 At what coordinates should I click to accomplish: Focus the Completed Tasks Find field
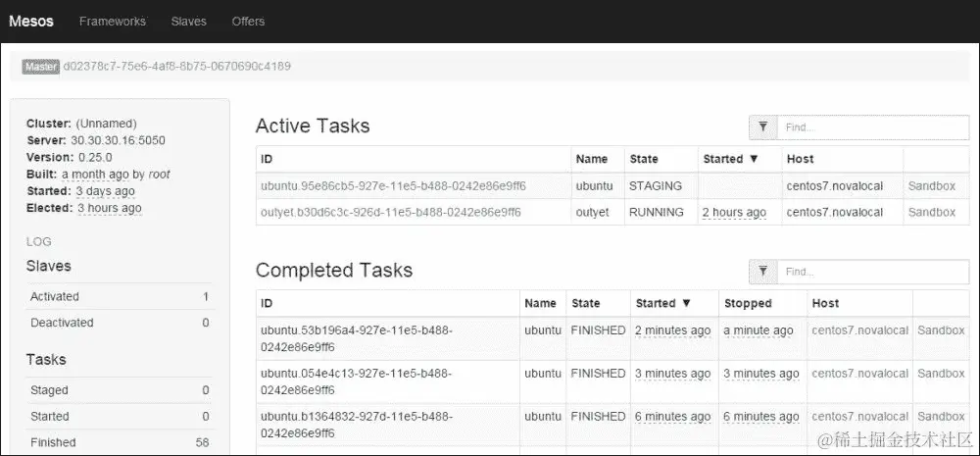pyautogui.click(x=872, y=272)
